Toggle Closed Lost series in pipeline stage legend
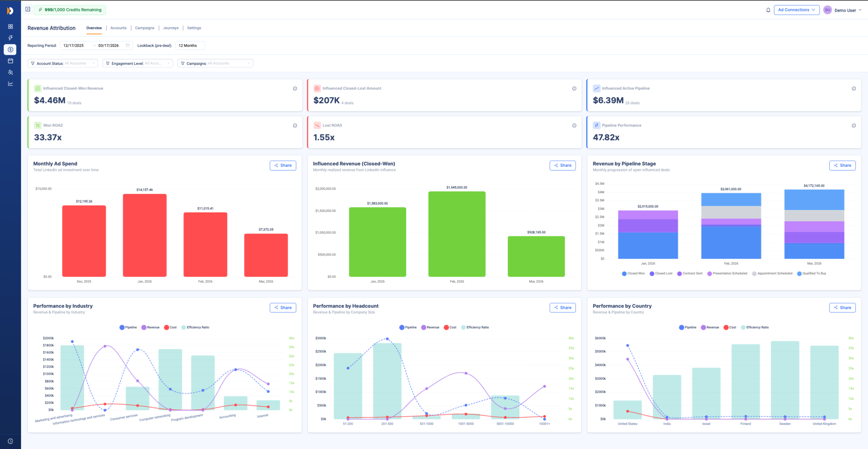Viewport: 868px width, 449px height. (661, 273)
